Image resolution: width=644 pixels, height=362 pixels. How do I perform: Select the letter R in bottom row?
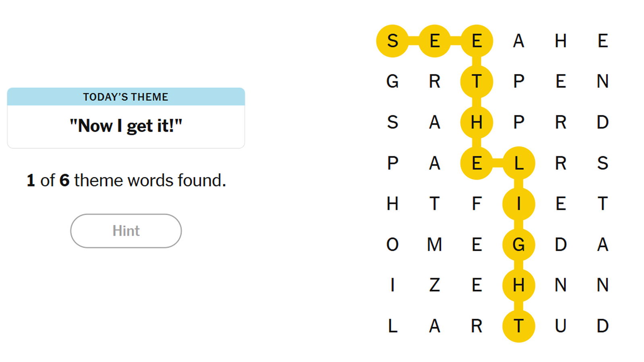point(477,326)
